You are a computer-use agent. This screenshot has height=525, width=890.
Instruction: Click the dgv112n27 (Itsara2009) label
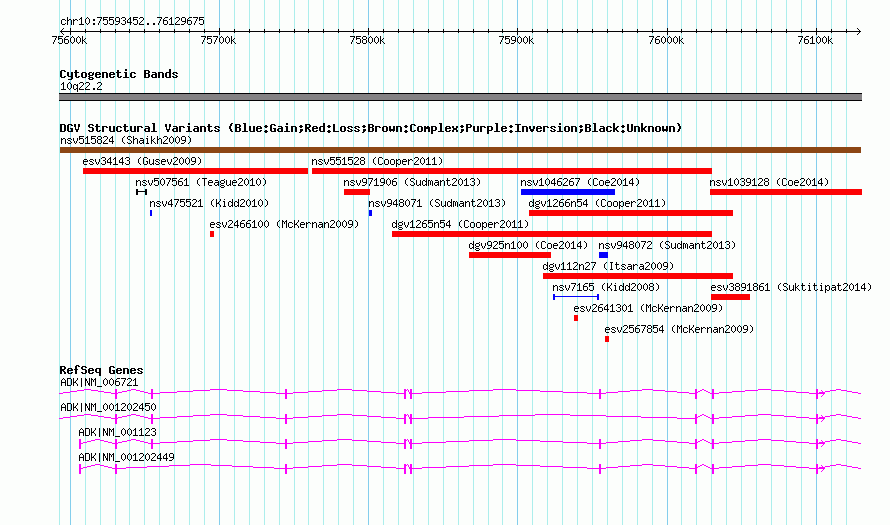[608, 266]
